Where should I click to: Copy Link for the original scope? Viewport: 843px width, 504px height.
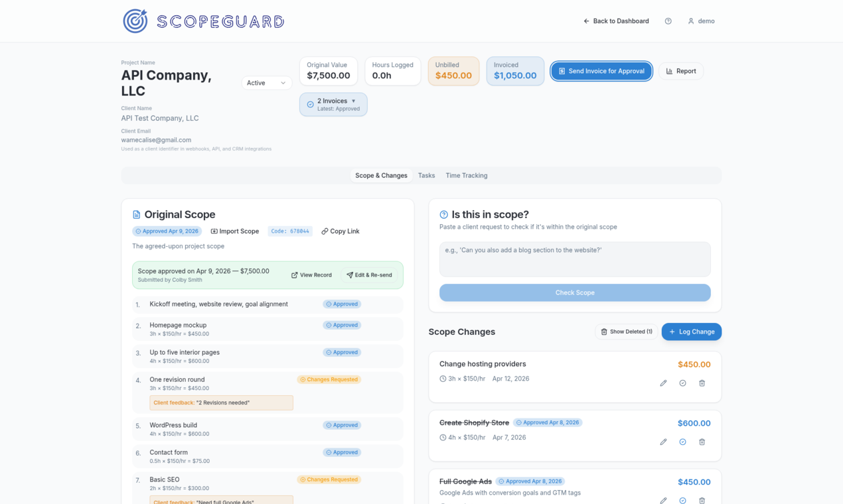coord(341,231)
